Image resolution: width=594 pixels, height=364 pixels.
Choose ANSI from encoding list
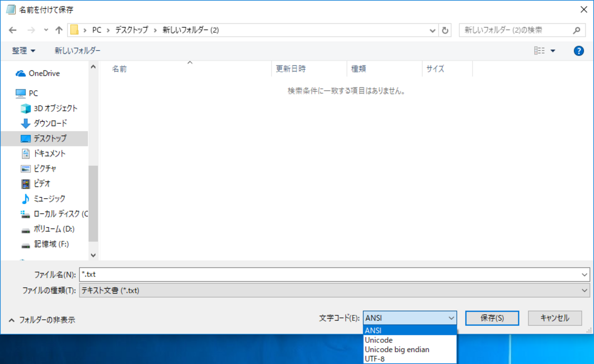(x=410, y=331)
